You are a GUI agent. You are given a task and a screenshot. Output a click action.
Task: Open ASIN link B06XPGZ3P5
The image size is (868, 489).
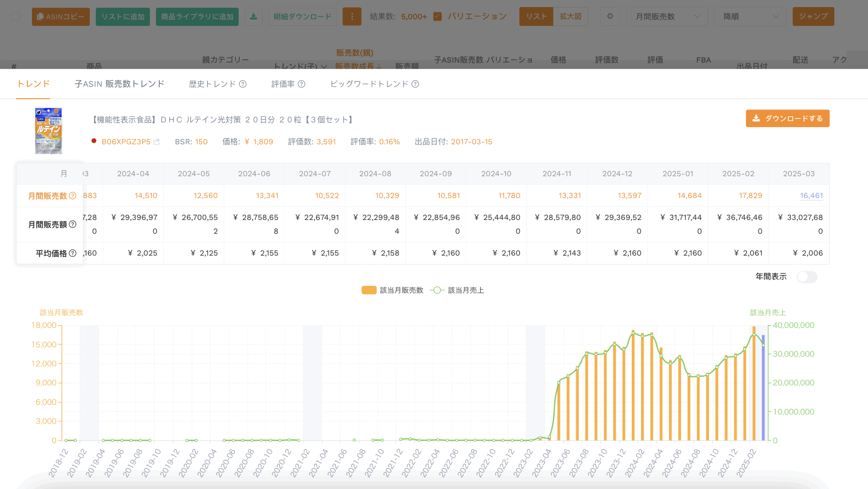(x=126, y=142)
